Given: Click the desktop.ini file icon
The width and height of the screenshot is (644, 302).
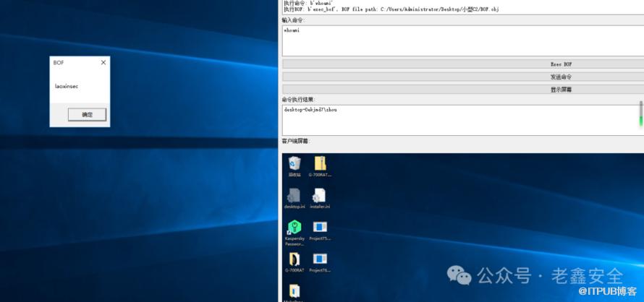Looking at the screenshot, I should pos(294,196).
